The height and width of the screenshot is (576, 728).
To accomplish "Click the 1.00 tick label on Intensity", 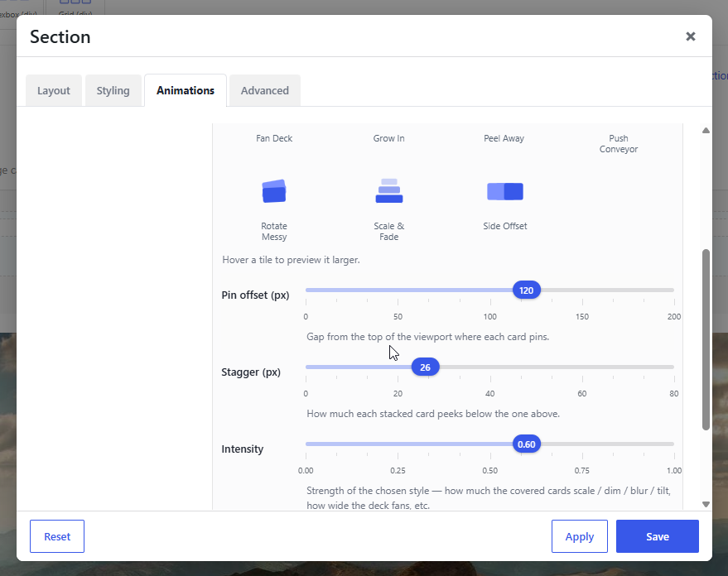I will (x=674, y=471).
